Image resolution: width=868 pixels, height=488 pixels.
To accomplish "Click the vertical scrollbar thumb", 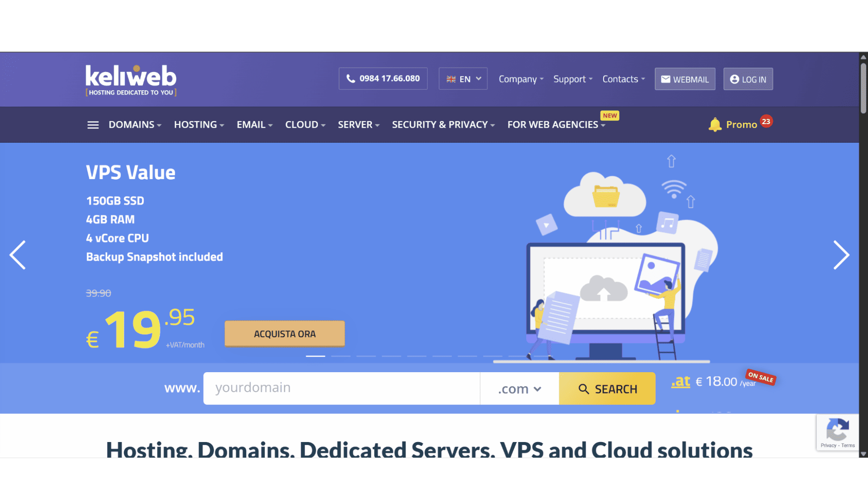I will [x=863, y=88].
